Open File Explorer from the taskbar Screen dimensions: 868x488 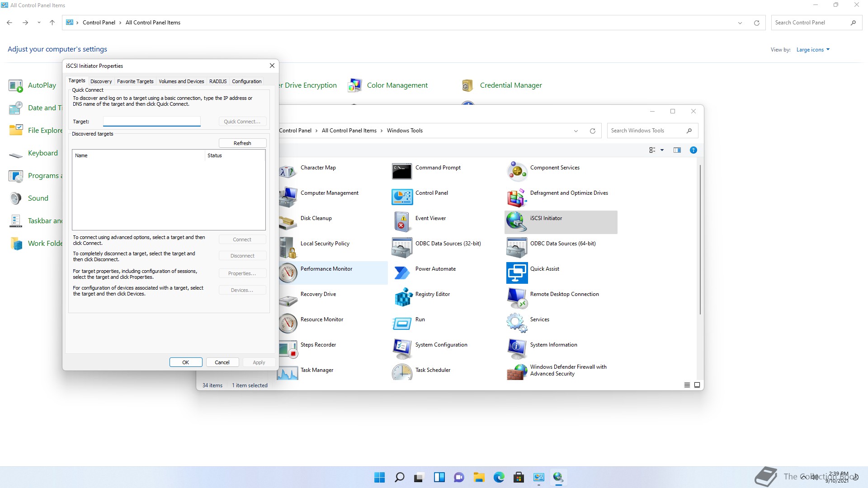click(479, 477)
